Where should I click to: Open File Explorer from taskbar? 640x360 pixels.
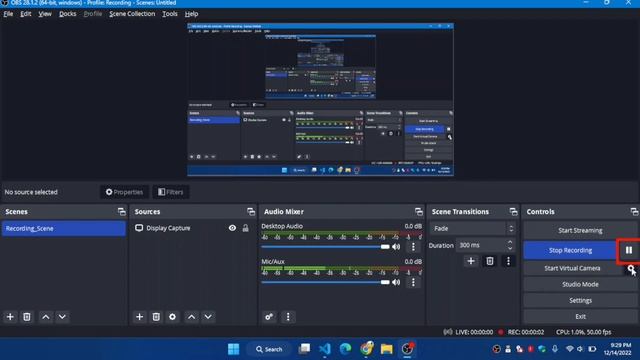(x=387, y=349)
